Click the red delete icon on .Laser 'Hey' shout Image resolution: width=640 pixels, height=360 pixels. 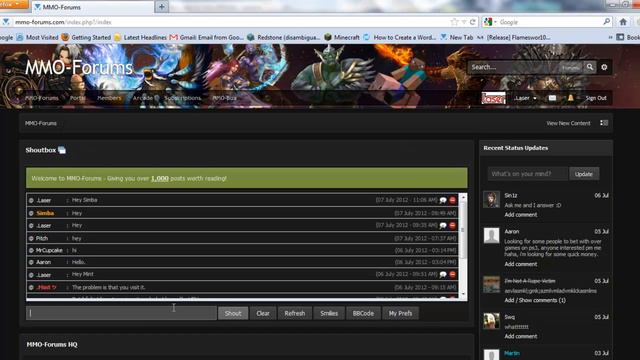(453, 225)
